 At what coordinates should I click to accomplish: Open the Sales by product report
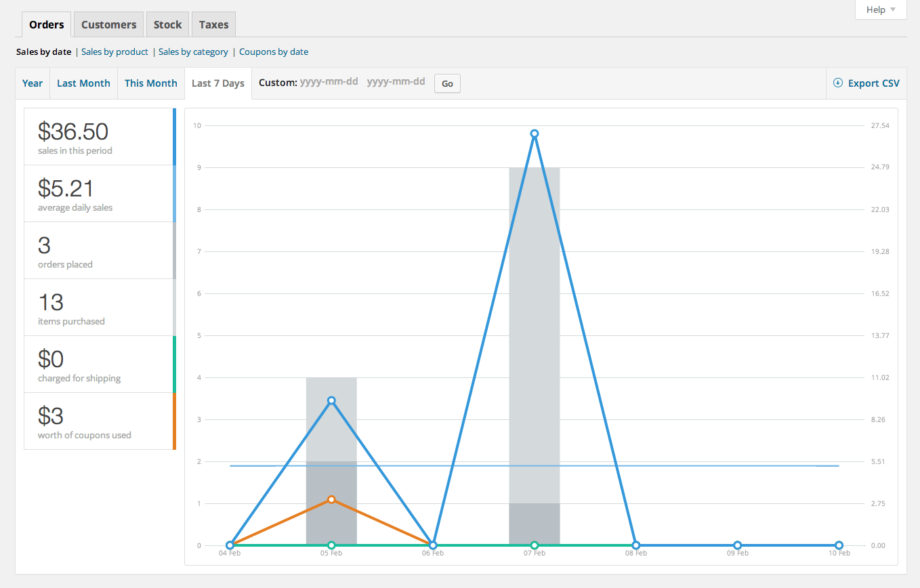114,51
